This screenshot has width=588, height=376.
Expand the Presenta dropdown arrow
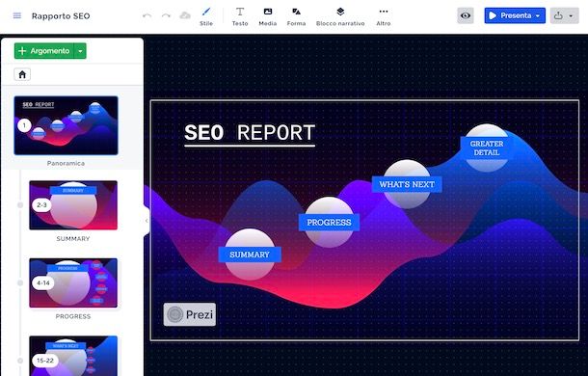coord(538,16)
